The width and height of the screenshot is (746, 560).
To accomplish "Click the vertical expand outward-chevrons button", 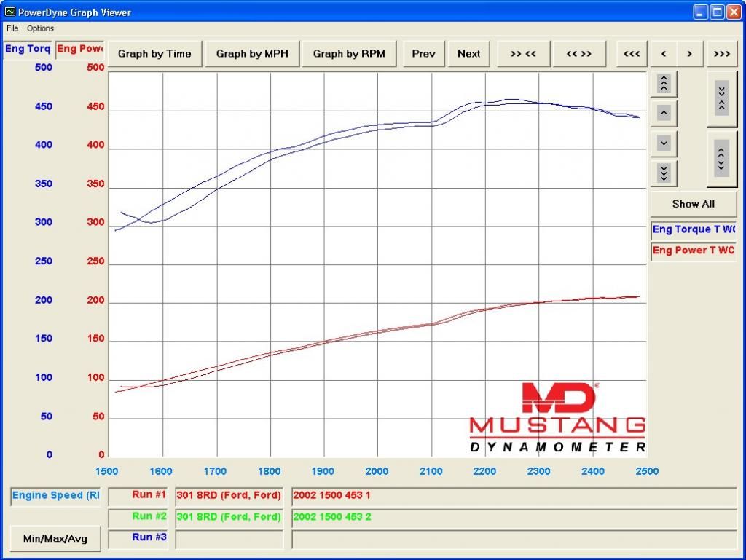I will [x=721, y=159].
